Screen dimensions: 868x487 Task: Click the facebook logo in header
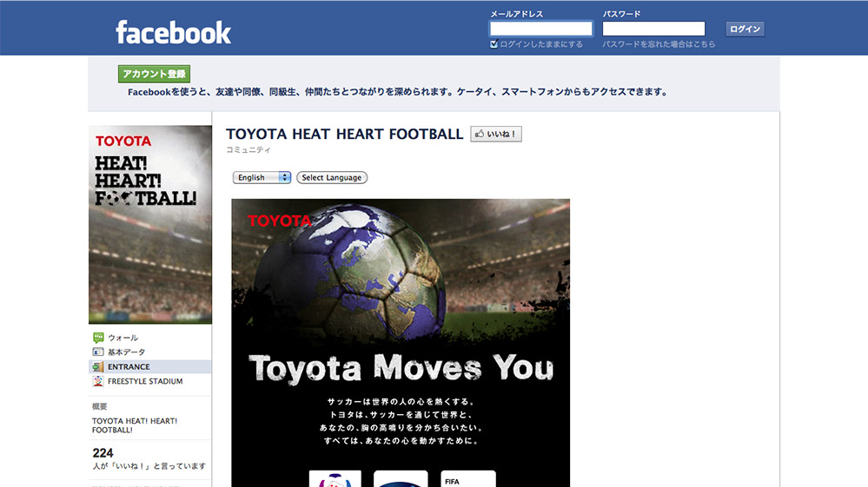click(x=173, y=33)
